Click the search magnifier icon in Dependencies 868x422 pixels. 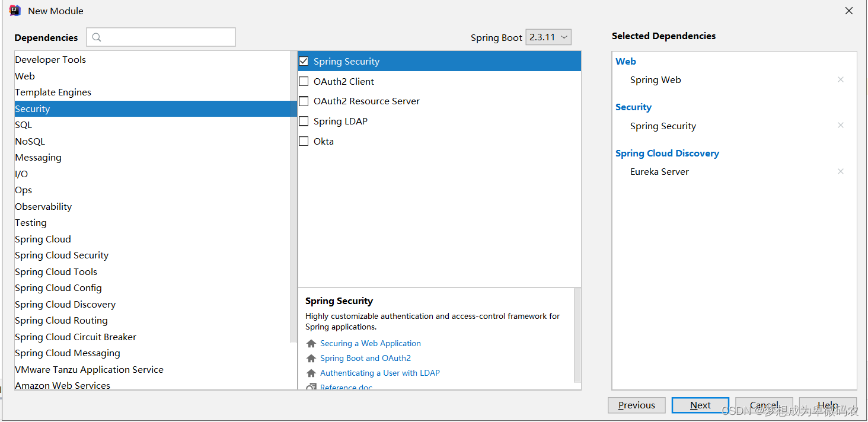[97, 37]
